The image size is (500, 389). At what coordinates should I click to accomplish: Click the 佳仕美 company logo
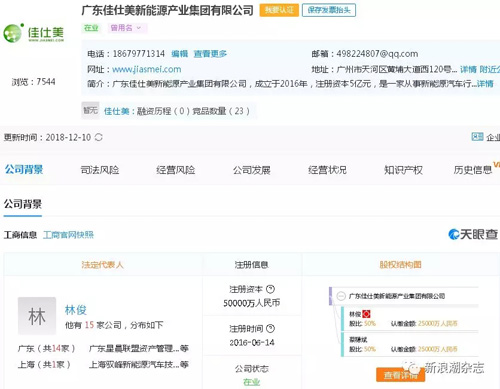pos(33,33)
